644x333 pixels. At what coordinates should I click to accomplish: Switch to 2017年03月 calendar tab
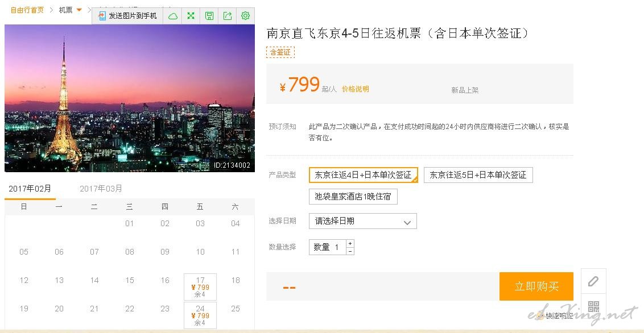(101, 189)
